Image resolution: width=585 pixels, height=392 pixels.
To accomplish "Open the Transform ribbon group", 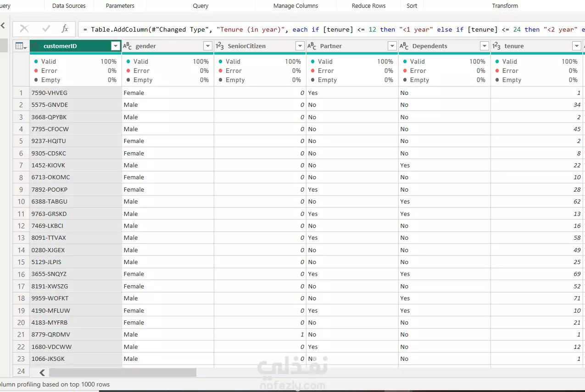I will click(x=505, y=6).
